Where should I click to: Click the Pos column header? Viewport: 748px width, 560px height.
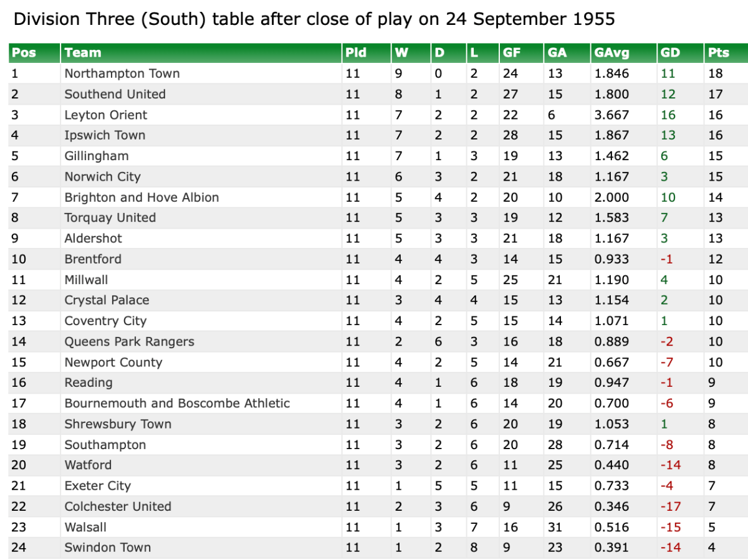[24, 53]
